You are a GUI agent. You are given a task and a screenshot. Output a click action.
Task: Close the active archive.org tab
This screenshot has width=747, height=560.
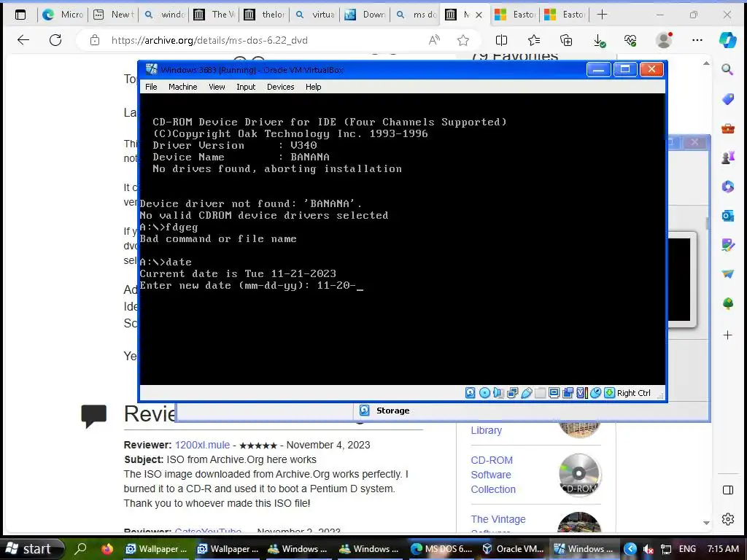click(x=479, y=15)
